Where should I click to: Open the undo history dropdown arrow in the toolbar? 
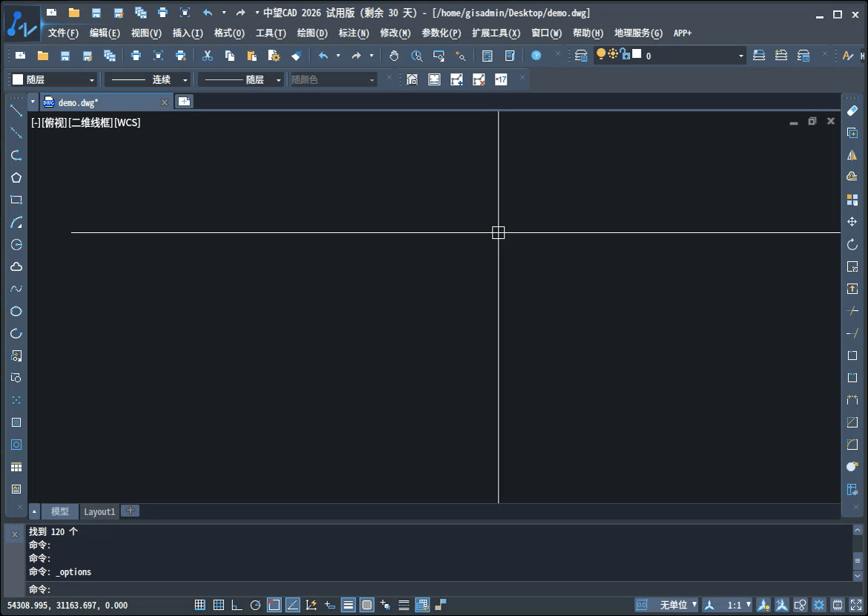338,56
